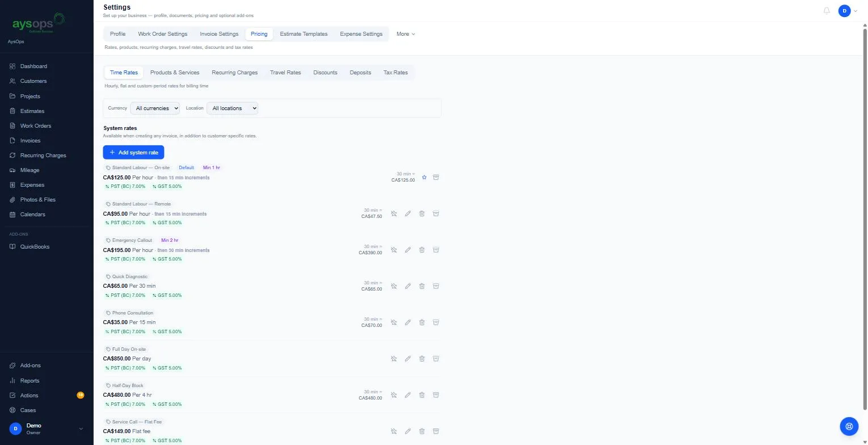The height and width of the screenshot is (445, 868).
Task: Delete the Emergency Callout rate
Action: pos(422,250)
